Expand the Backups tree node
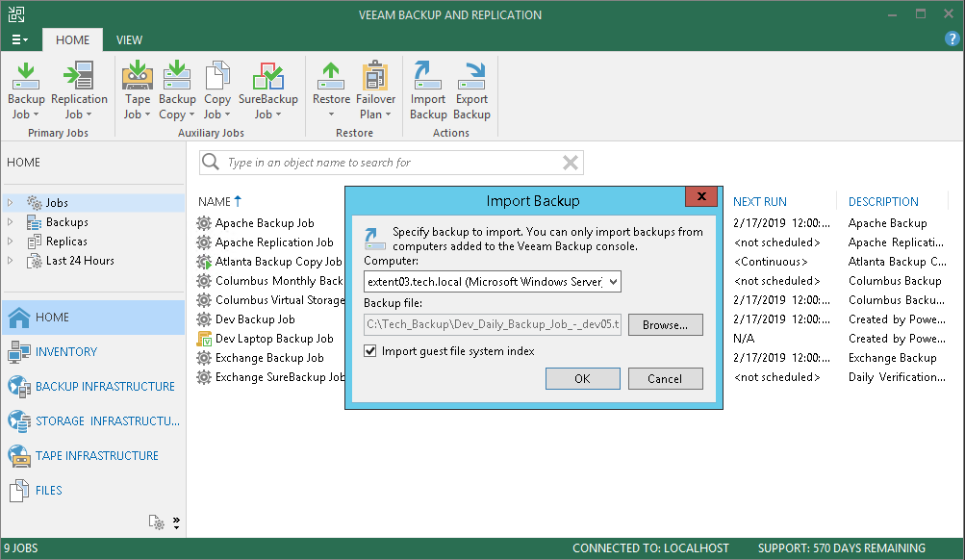The height and width of the screenshot is (560, 965). click(x=10, y=221)
